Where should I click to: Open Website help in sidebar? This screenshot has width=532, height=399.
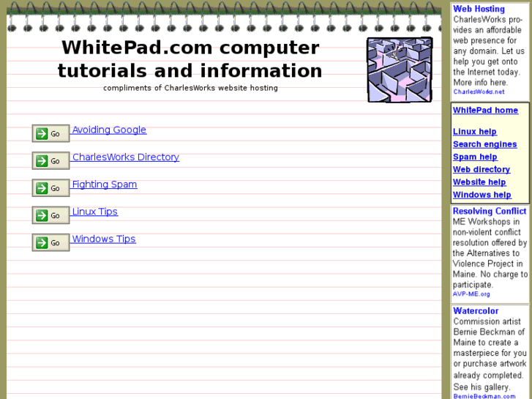[x=479, y=182]
